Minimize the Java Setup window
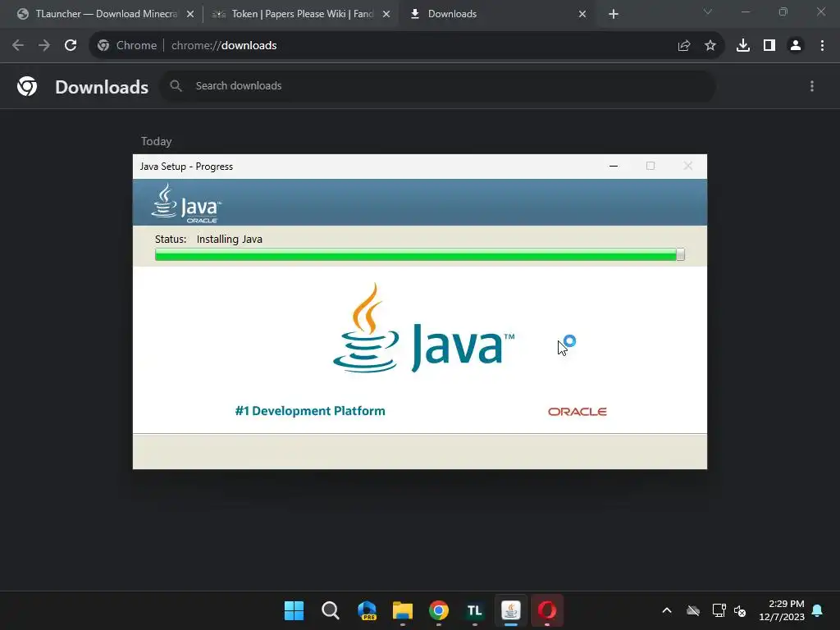The width and height of the screenshot is (840, 630). tap(614, 166)
